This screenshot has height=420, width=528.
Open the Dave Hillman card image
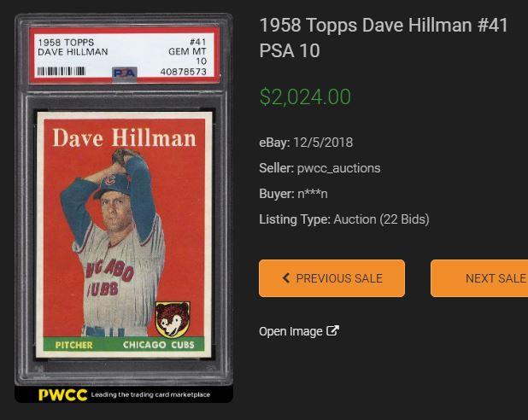(x=124, y=235)
